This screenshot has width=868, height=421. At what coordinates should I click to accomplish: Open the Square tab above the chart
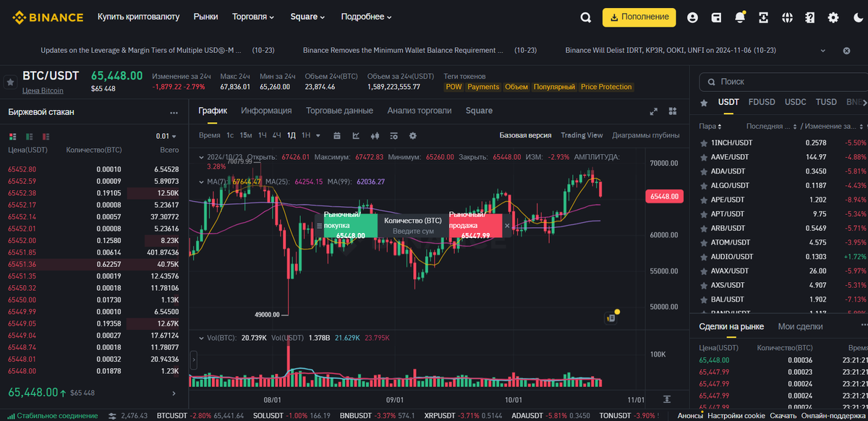pyautogui.click(x=479, y=111)
